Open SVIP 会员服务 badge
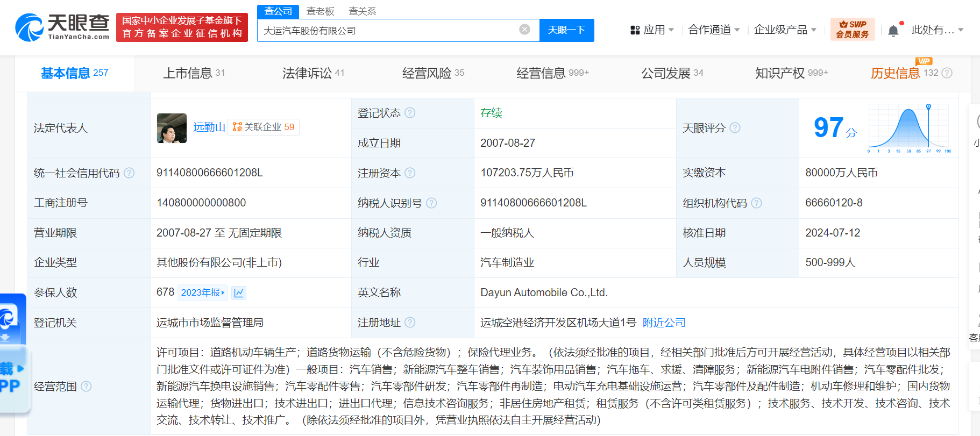This screenshot has height=436, width=980. (852, 30)
